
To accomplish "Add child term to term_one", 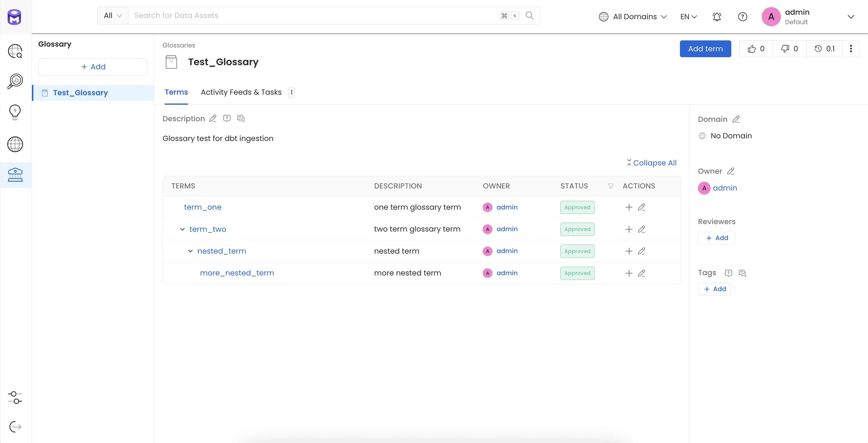I will (x=629, y=207).
